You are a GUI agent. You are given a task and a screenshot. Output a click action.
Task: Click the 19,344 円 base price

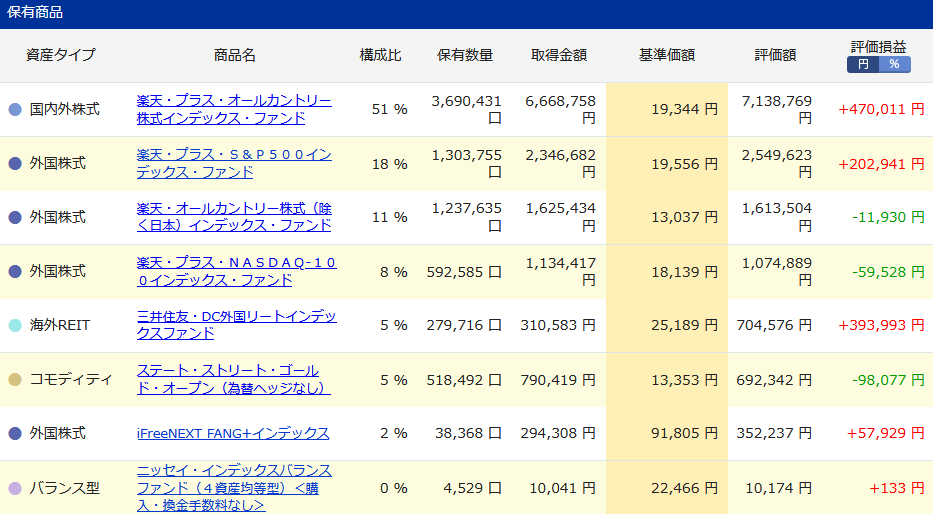click(x=684, y=109)
